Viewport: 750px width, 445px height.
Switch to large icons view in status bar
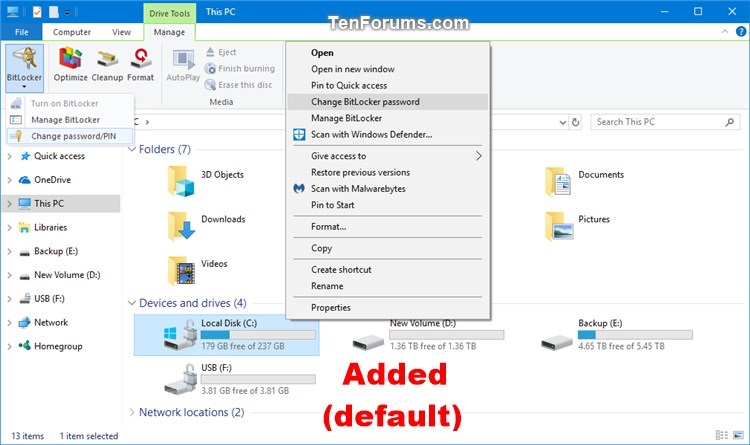coord(738,435)
